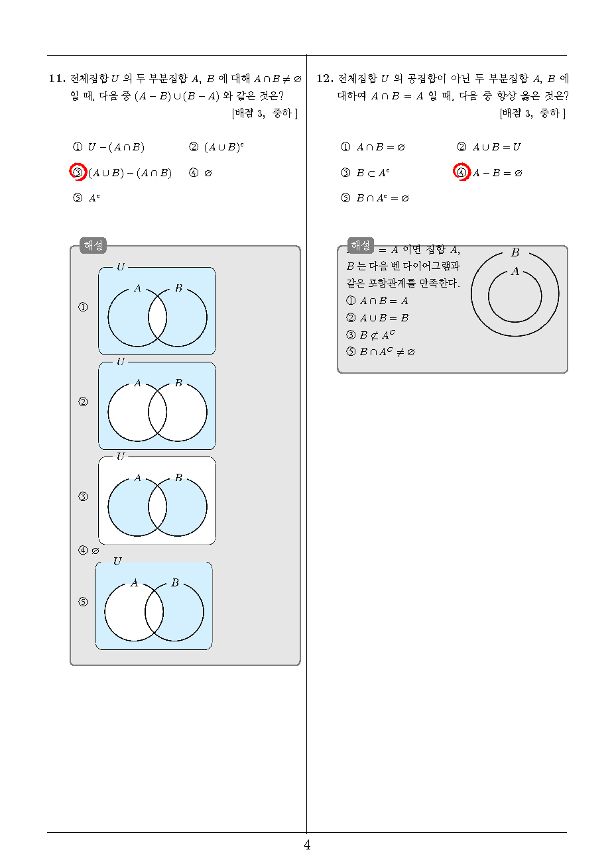Open the first Venn diagram with shaded universe

click(x=157, y=310)
